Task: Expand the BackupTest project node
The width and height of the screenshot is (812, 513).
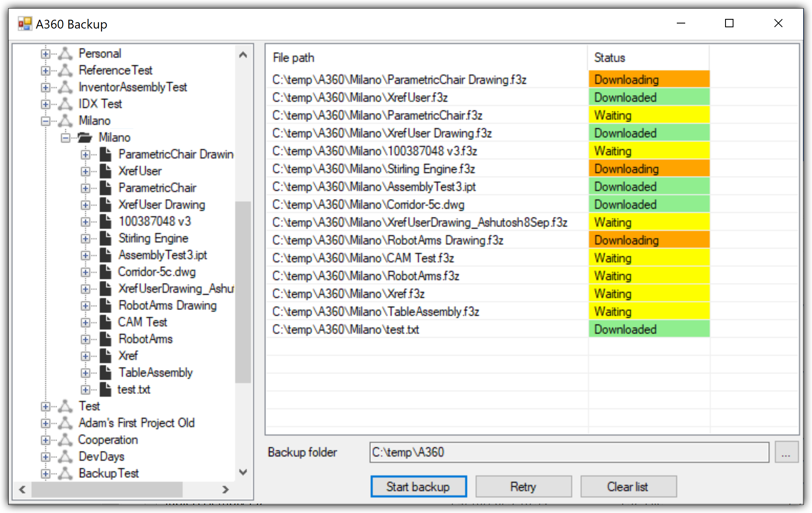Action: (x=45, y=474)
